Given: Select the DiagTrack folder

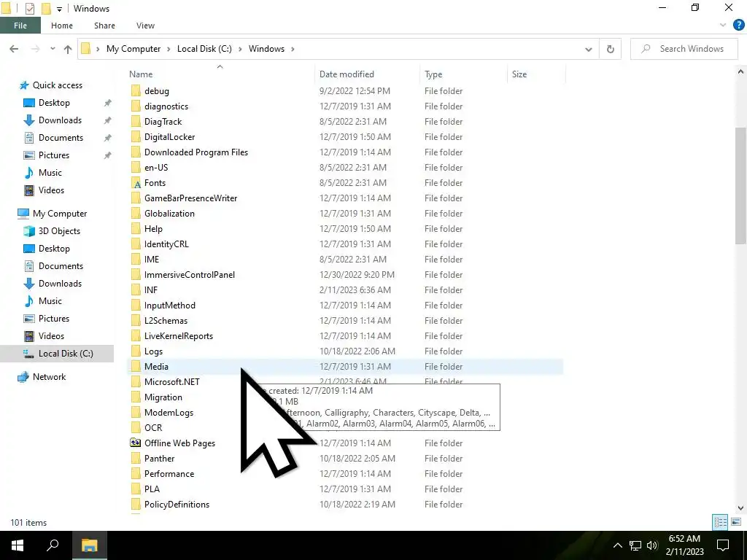Looking at the screenshot, I should (163, 122).
